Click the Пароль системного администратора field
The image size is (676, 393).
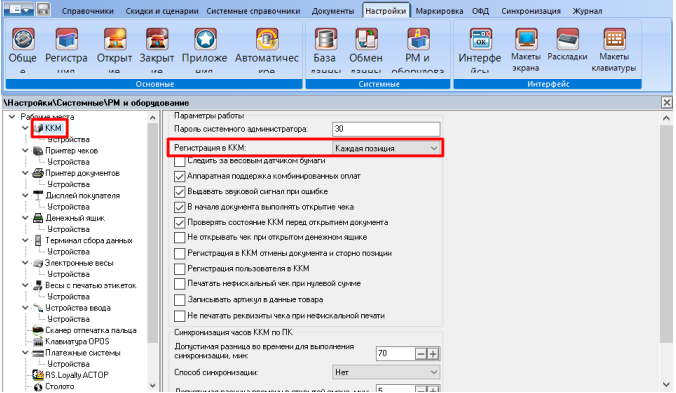(x=386, y=129)
